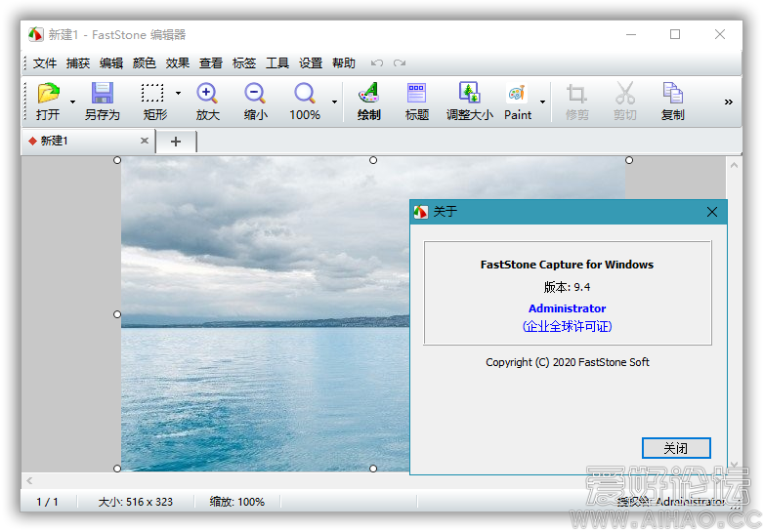763x532 pixels.
Task: Click the Open (打开) folder icon
Action: click(x=48, y=95)
